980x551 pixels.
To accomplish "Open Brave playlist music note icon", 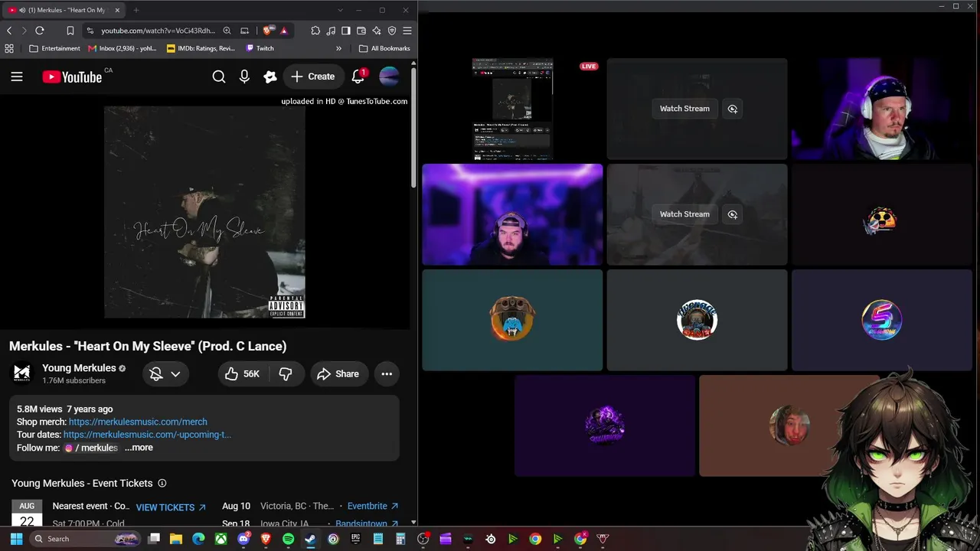I will coord(331,31).
